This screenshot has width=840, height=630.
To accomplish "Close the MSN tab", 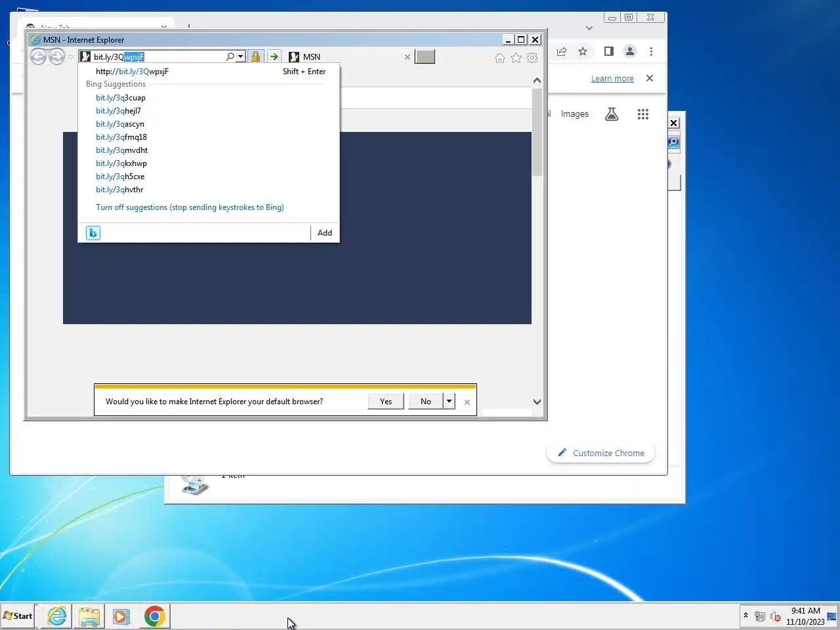I will coord(408,57).
